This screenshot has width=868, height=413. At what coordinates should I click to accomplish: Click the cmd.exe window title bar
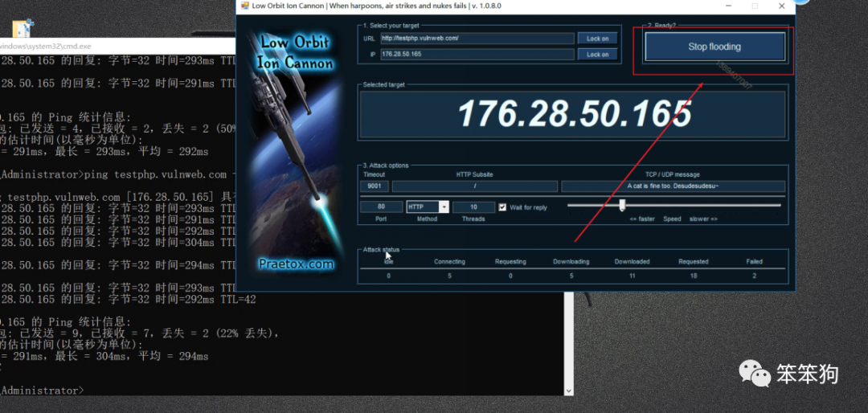117,46
